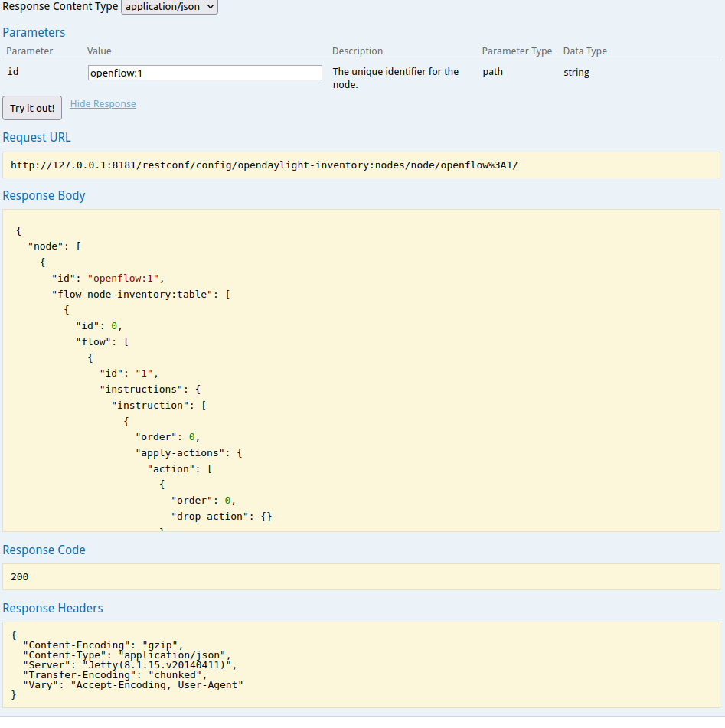The image size is (725, 728).
Task: Click the Data Type column header
Action: (x=585, y=51)
